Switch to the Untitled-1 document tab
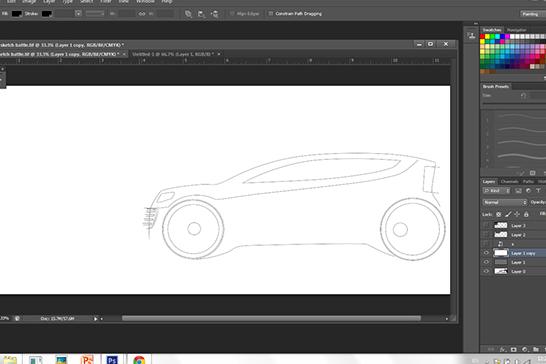 click(173, 54)
